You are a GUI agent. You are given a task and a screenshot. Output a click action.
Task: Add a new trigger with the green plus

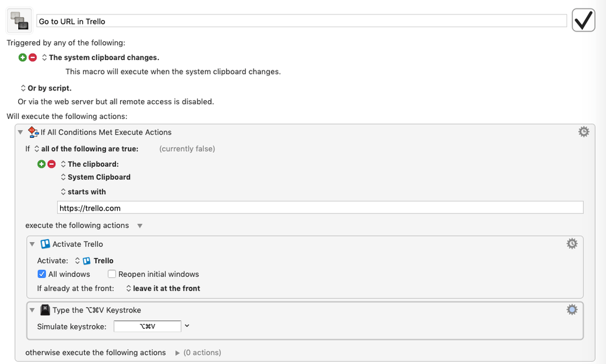tap(23, 58)
